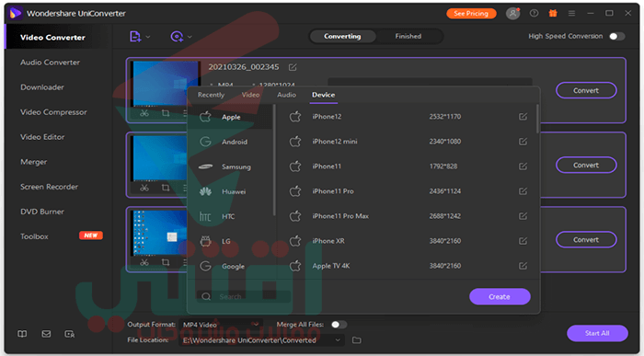The width and height of the screenshot is (644, 356).
Task: Open output folder icon
Action: [x=357, y=340]
